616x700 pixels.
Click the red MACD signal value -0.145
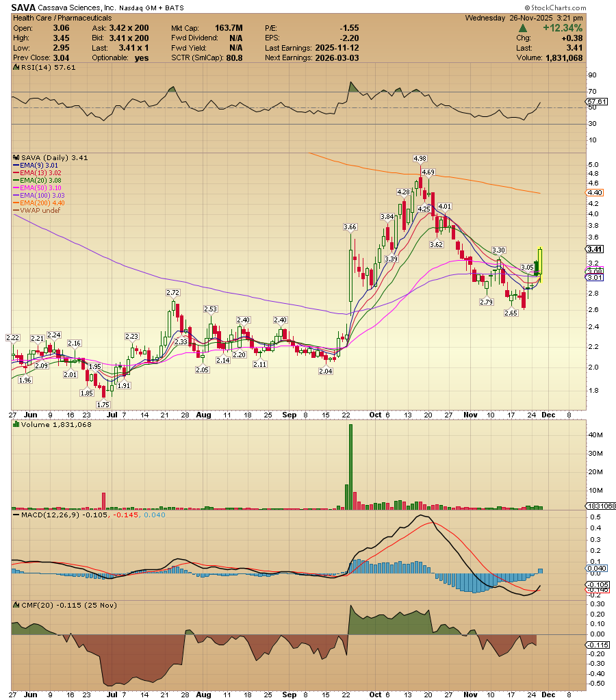click(x=125, y=515)
